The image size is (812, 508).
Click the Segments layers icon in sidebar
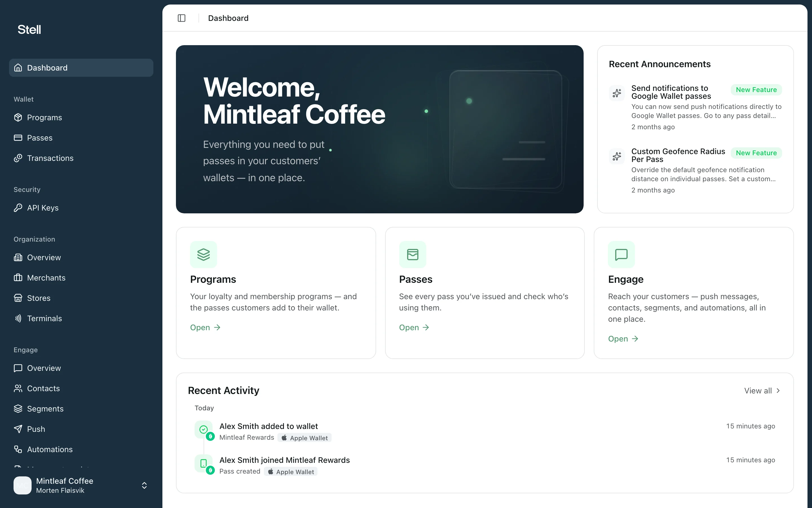coord(18,409)
